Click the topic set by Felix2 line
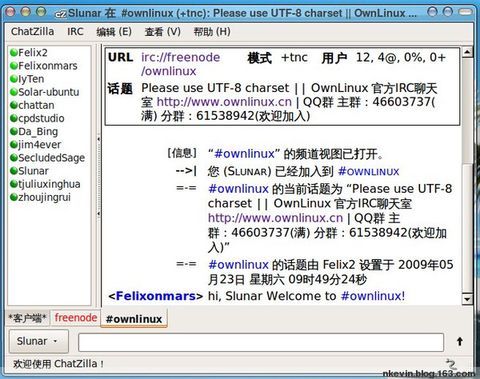 coord(330,272)
